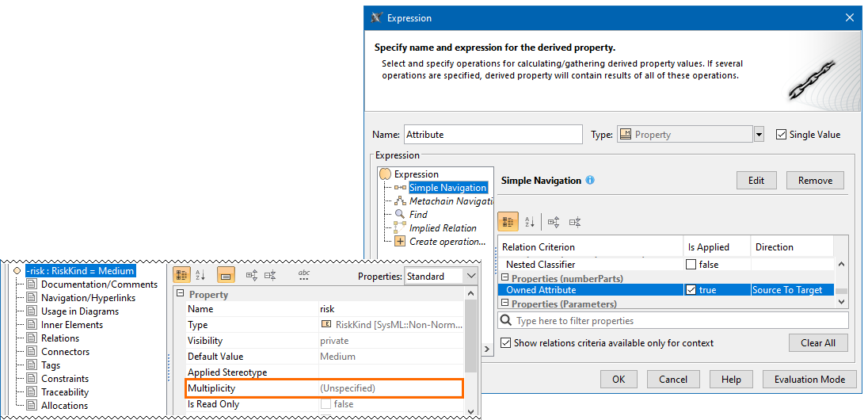
Task: Click collapse all icon in Property panel toolbar
Action: pyautogui.click(x=270, y=275)
